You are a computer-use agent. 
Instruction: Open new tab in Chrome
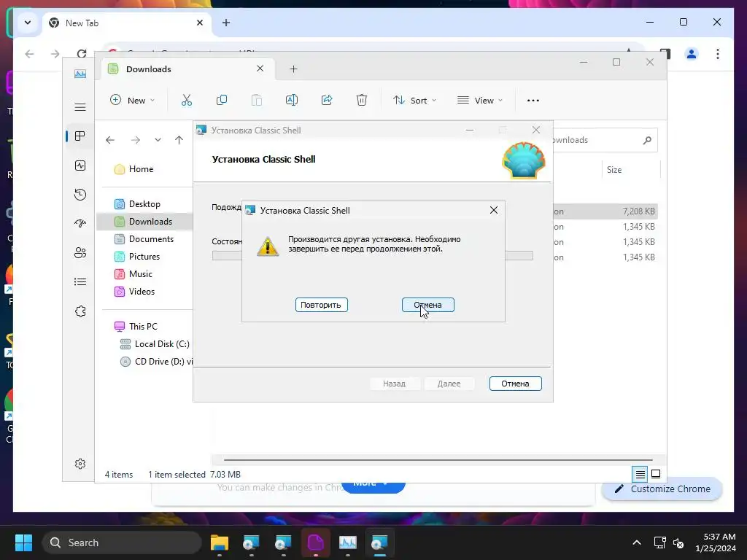[226, 23]
